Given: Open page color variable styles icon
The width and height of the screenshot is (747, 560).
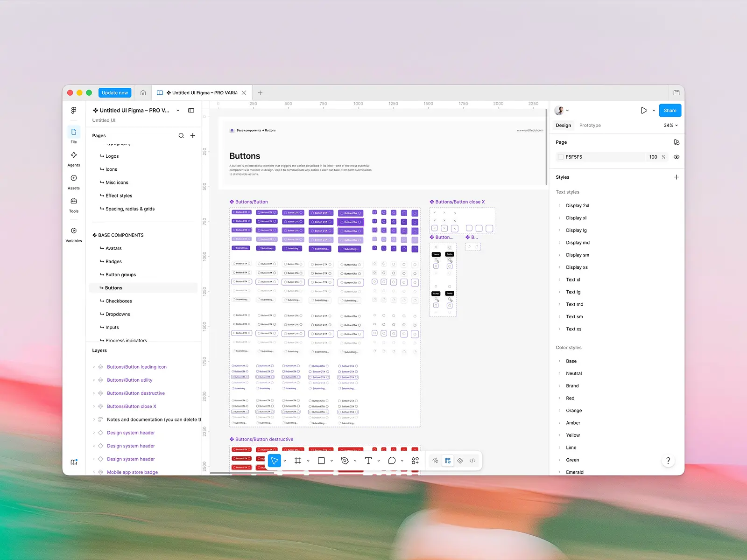Looking at the screenshot, I should point(677,142).
